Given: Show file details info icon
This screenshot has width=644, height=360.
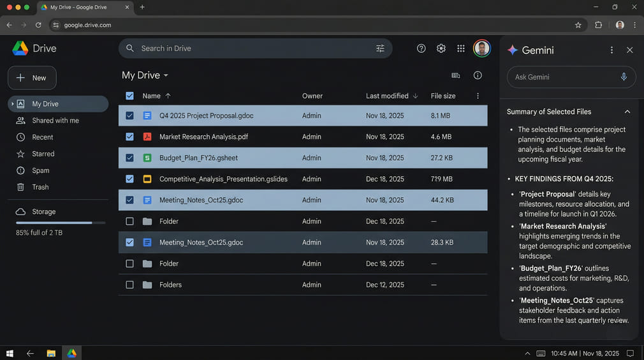Looking at the screenshot, I should (x=477, y=75).
